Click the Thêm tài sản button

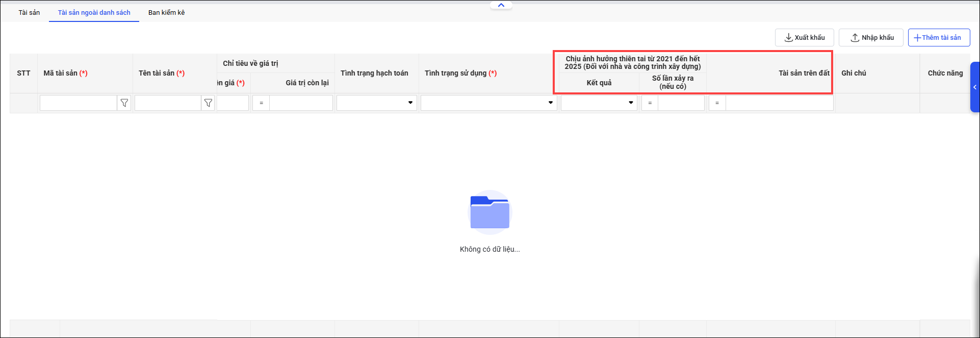click(x=938, y=38)
